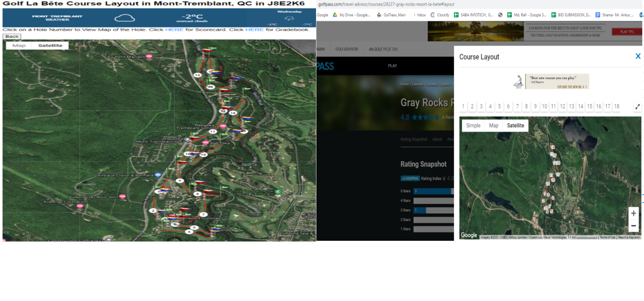The height and width of the screenshot is (301, 644).
Task: Choose hole 18 in the Course Layout number row
Action: point(617,106)
